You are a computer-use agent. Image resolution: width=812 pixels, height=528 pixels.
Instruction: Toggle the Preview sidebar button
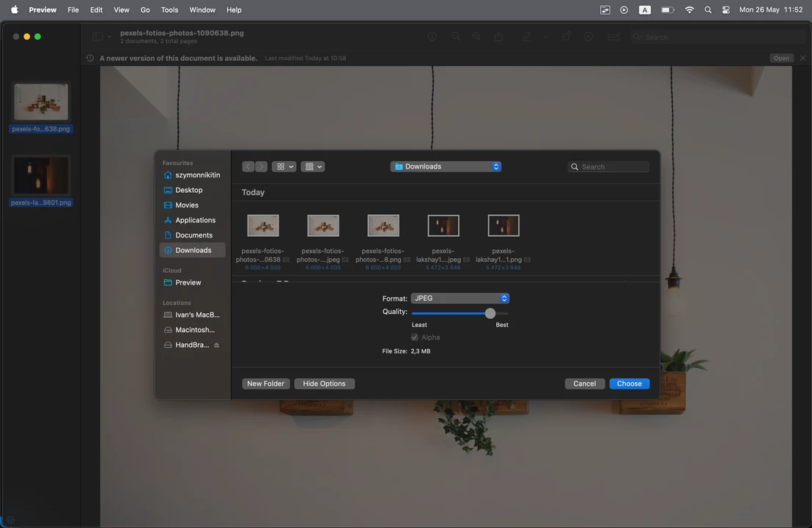click(97, 36)
